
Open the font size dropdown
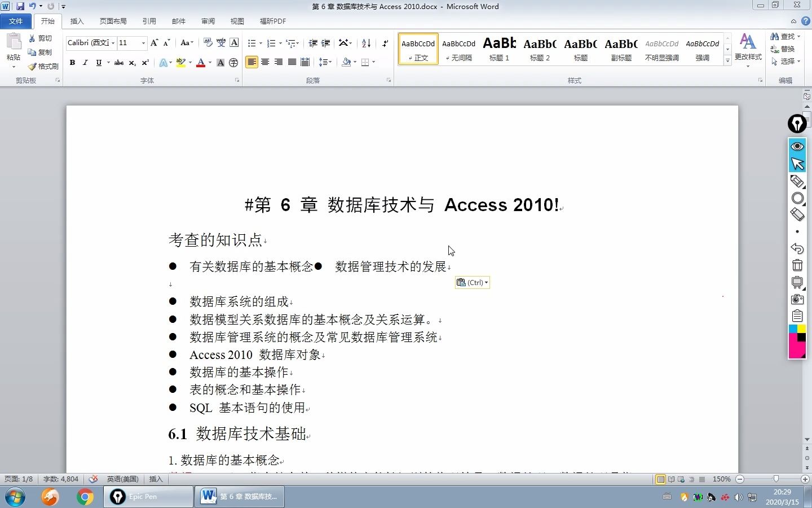tap(143, 43)
